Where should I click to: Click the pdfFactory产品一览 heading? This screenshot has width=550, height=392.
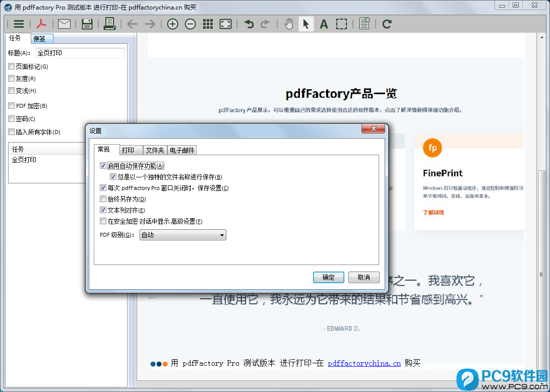pyautogui.click(x=341, y=94)
